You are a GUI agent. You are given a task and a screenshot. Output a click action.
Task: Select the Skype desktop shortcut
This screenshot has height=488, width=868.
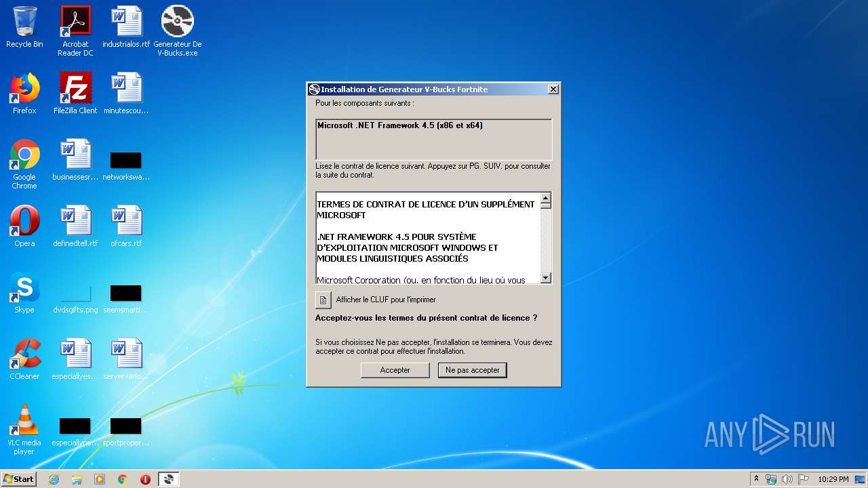[x=24, y=293]
